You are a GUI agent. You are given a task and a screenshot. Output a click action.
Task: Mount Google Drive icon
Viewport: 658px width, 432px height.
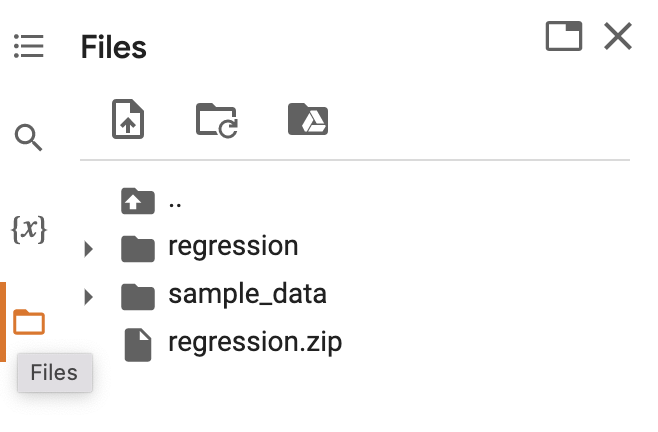point(308,120)
